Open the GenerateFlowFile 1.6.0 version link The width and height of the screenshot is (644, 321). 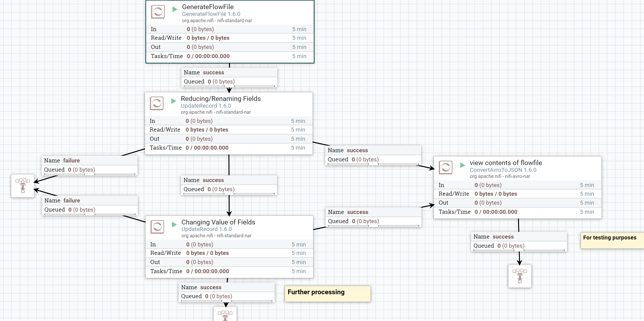211,14
